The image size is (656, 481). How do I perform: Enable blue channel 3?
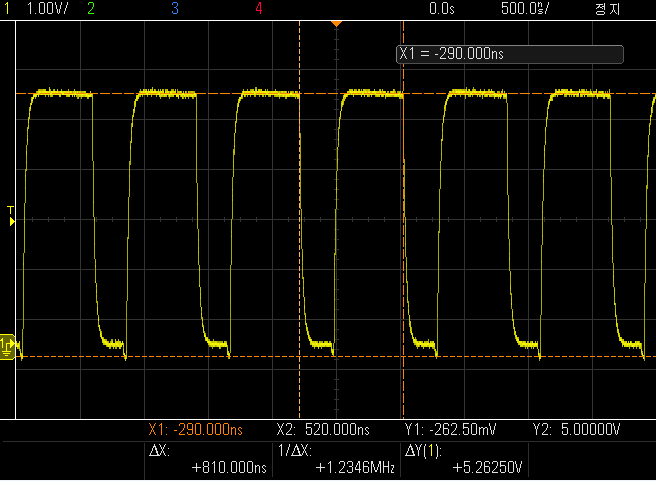click(175, 8)
